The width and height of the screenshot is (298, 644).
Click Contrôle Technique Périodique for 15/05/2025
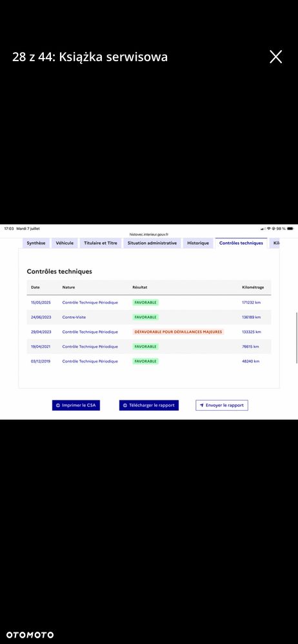click(x=90, y=302)
